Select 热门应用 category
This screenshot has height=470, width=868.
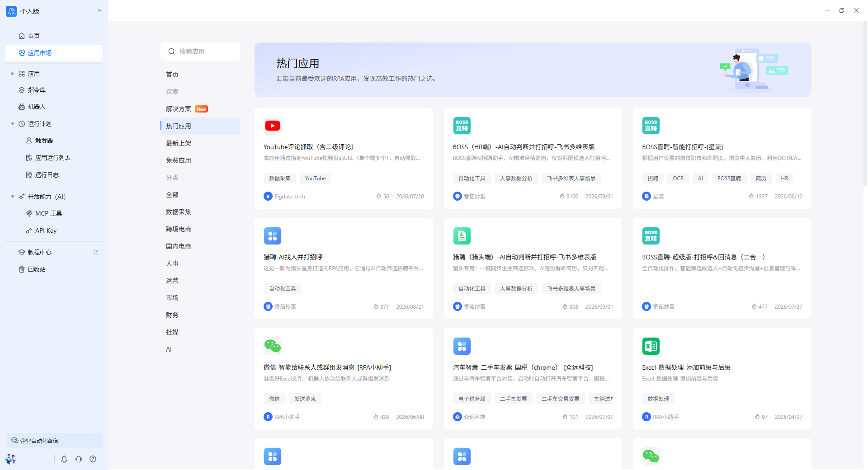point(200,126)
